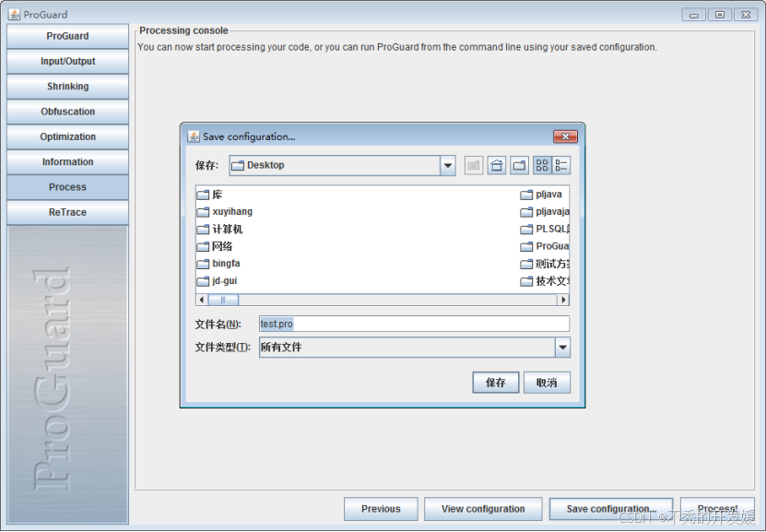Viewport: 766px width, 532px height.
Task: Click the Save configuration... button
Action: (610, 509)
